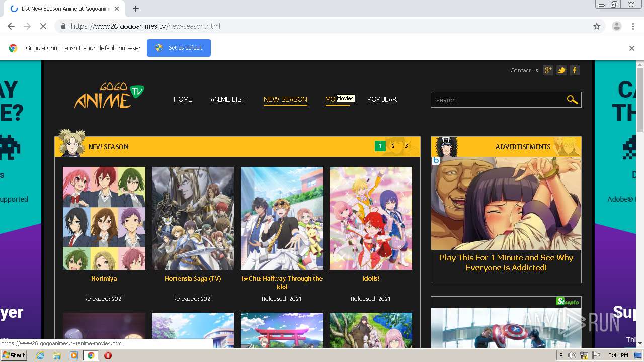Open the Horimiya poster thumbnail
Screen dimensions: 644x362
104,219
